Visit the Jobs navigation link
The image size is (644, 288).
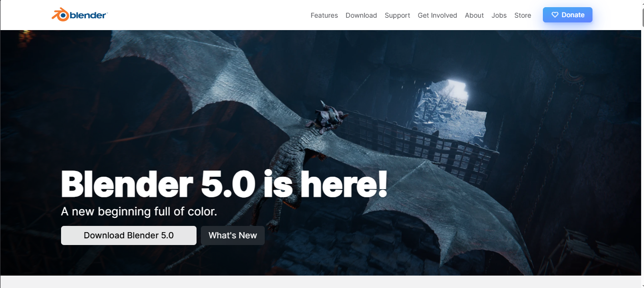click(x=499, y=15)
